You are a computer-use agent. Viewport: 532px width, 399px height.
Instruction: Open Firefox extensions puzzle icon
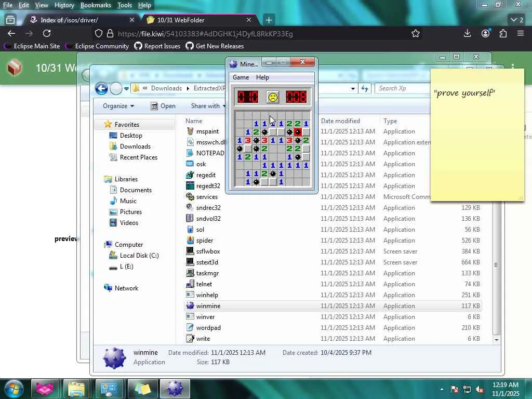click(x=503, y=33)
